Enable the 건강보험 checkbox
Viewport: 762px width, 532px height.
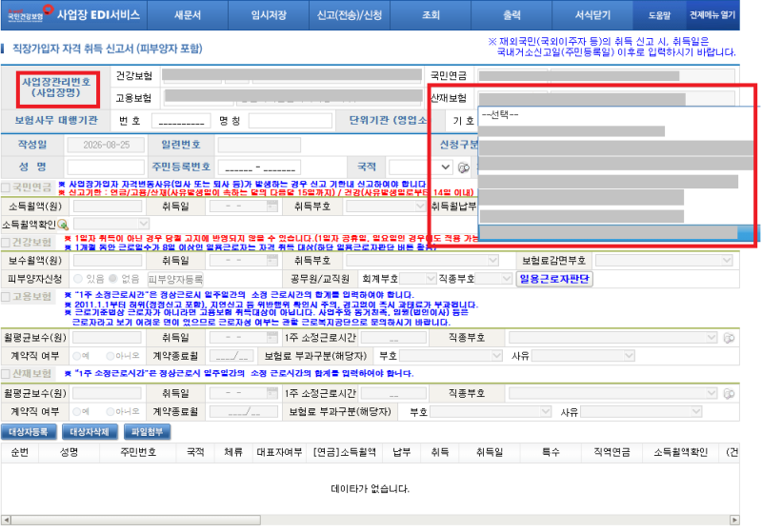click(6, 242)
